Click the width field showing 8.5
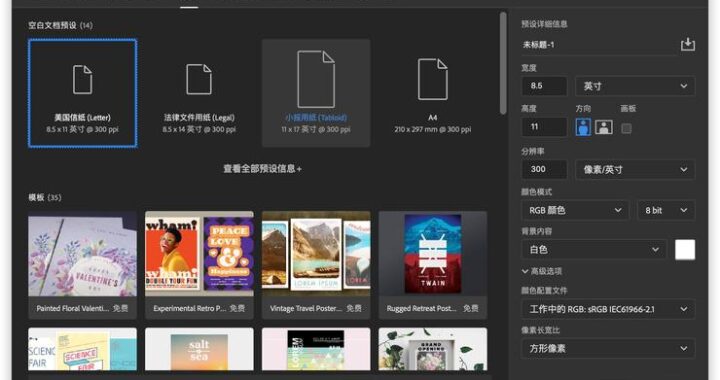Viewport: 720px width, 380px height. click(544, 86)
